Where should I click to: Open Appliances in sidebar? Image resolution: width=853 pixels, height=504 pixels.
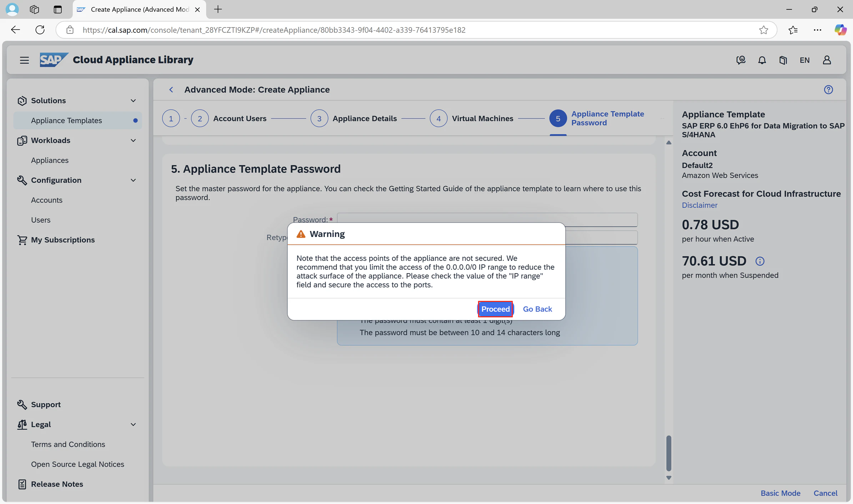(x=50, y=160)
